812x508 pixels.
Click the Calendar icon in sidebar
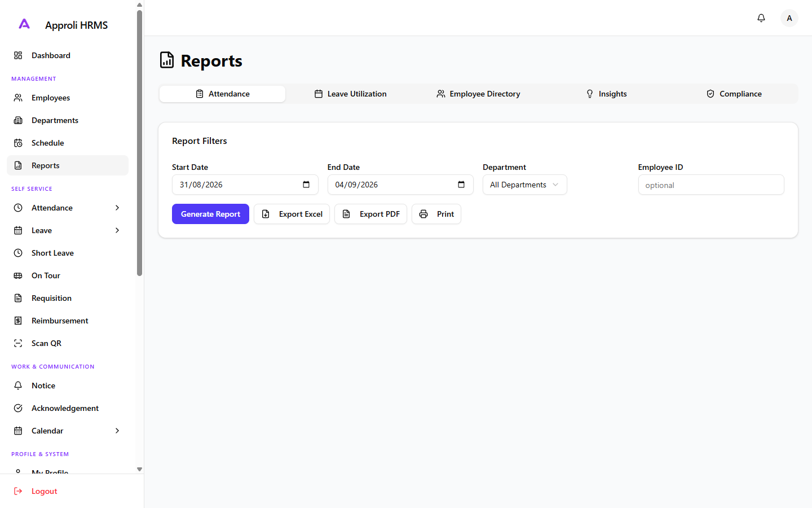18,431
